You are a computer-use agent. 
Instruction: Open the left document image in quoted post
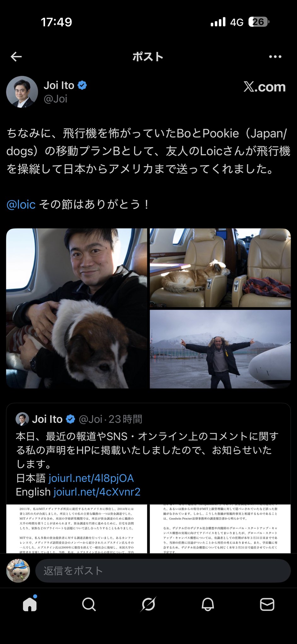77,529
